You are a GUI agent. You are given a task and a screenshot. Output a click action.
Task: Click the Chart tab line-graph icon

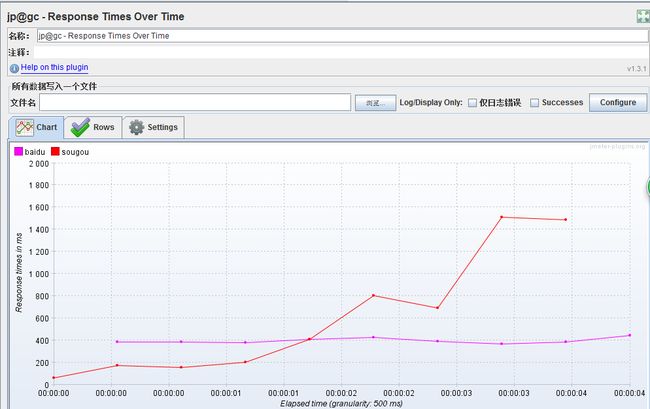pos(24,128)
